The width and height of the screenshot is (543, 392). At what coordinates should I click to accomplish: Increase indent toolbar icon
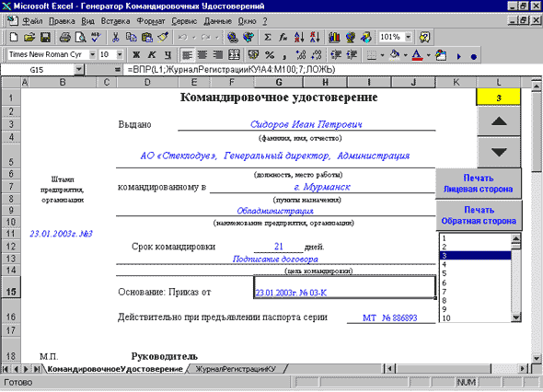[x=352, y=54]
